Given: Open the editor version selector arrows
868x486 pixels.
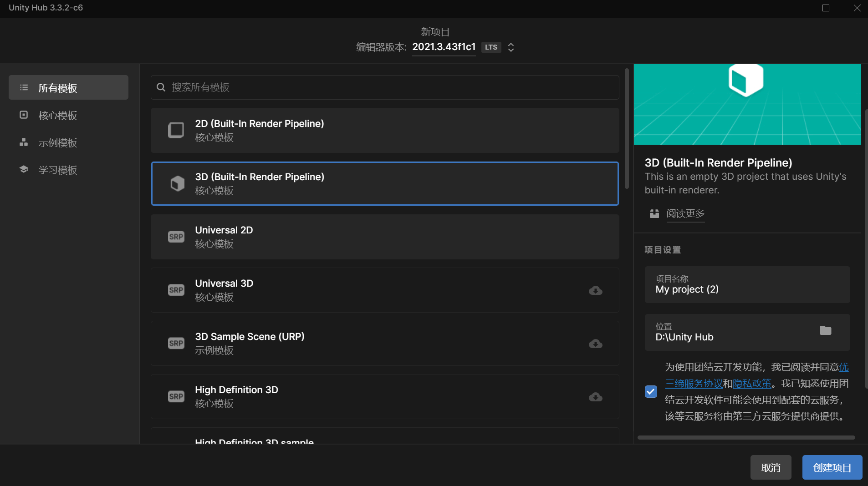Looking at the screenshot, I should [511, 47].
